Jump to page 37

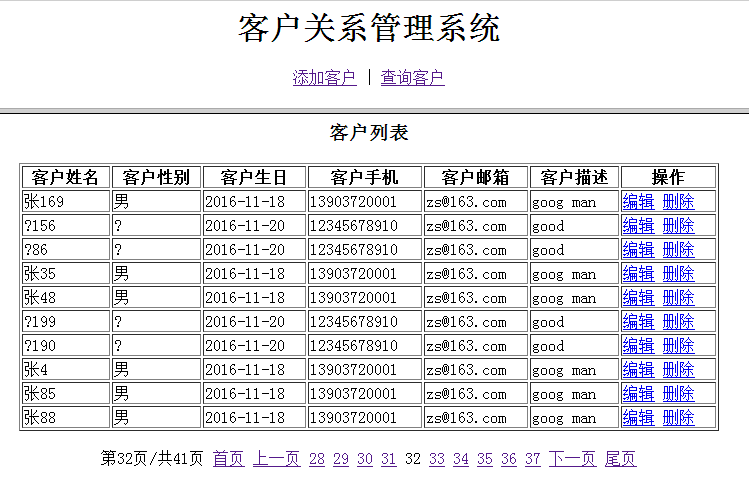pos(533,459)
